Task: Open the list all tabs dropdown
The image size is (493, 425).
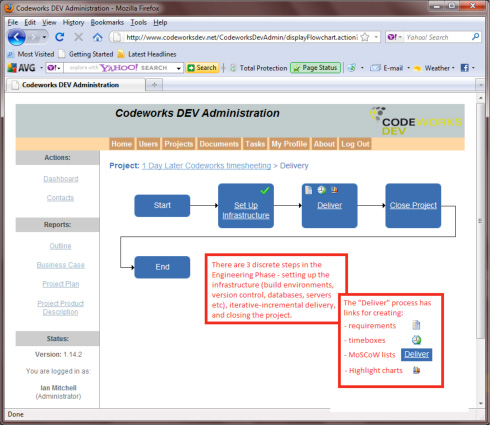Action: 480,85
